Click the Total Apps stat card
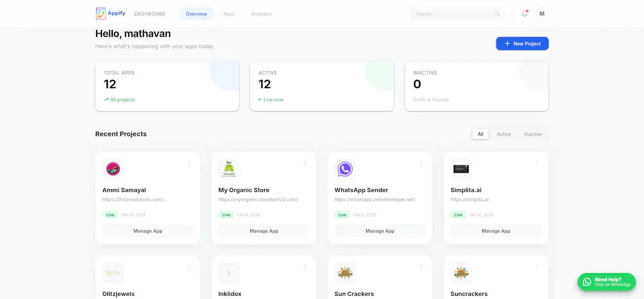The height and width of the screenshot is (299, 644). pyautogui.click(x=167, y=86)
